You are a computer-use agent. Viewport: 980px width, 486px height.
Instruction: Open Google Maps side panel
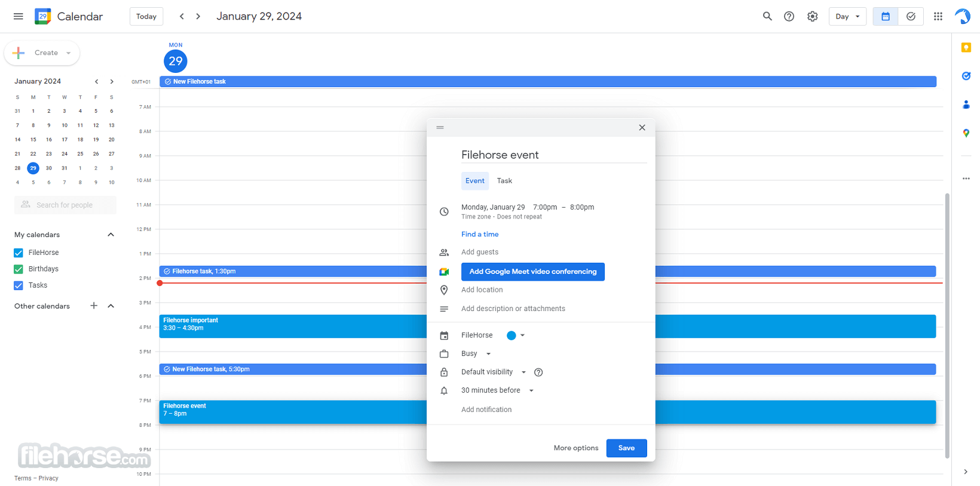[x=966, y=133]
